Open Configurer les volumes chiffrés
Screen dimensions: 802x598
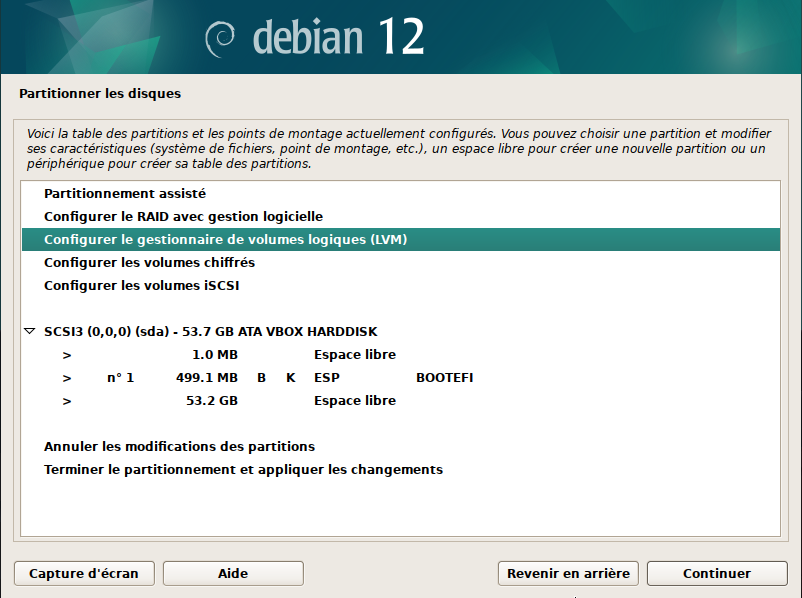(x=401, y=262)
